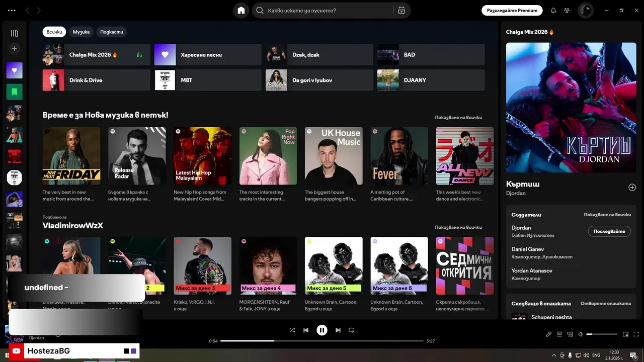The image size is (644, 362).
Task: Open the mini player icon
Action: coord(625,334)
